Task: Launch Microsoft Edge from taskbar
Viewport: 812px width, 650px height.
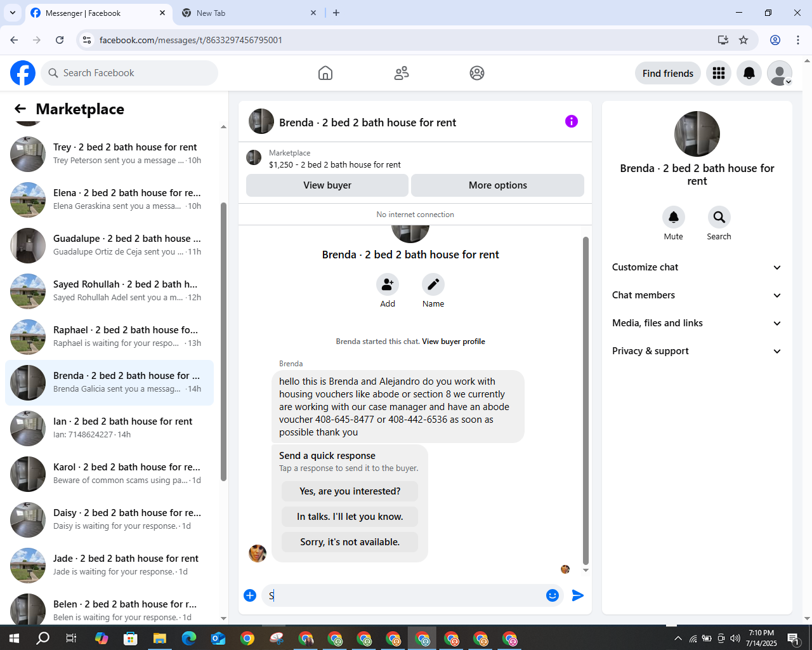Action: [x=189, y=638]
